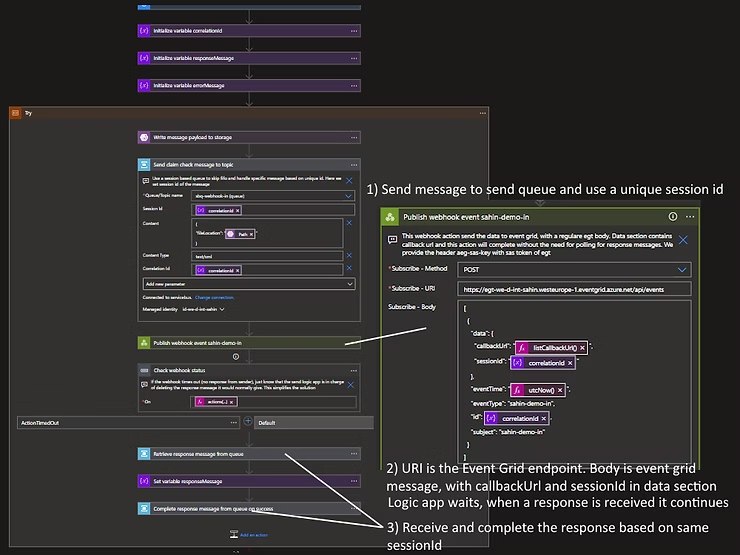Open the Queue/Topic name dropdown
The image size is (740, 555).
click(347, 196)
